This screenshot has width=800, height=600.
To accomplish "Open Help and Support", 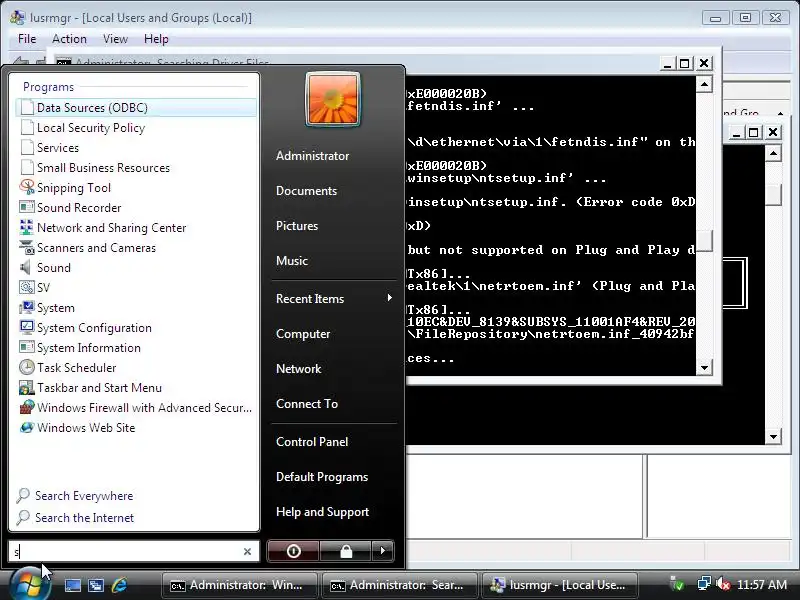I will click(x=322, y=512).
